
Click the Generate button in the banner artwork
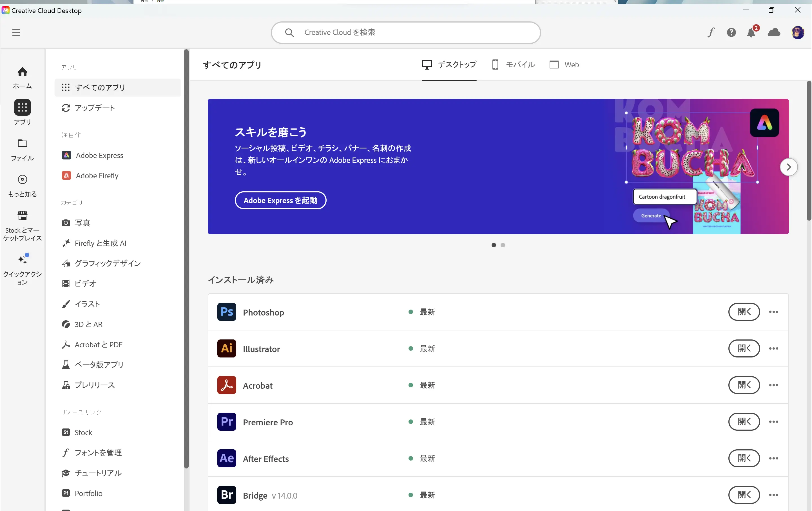(651, 215)
